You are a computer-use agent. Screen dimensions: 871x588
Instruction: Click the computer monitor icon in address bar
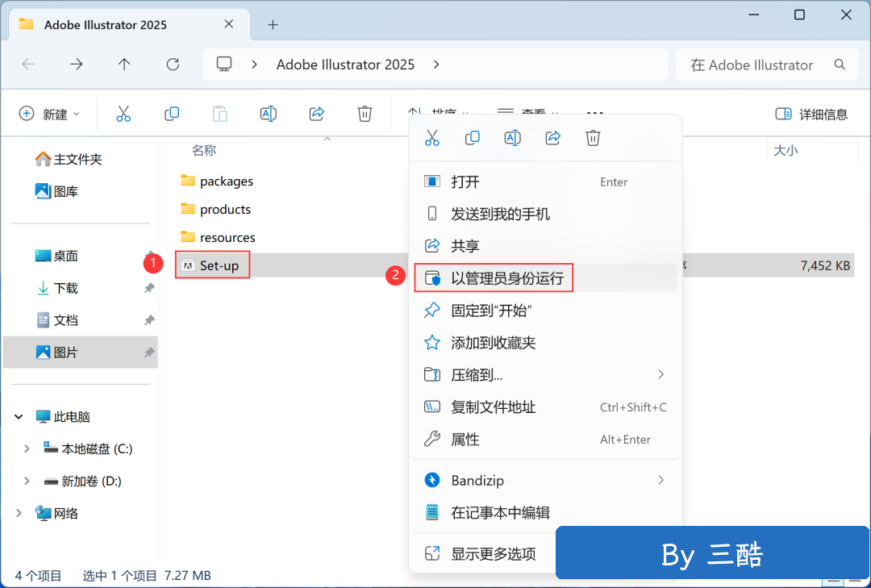click(x=224, y=65)
